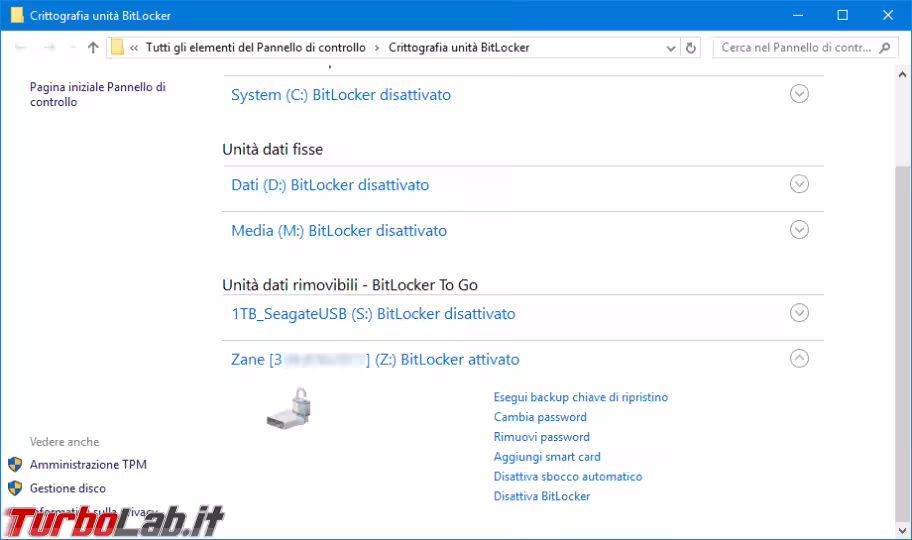912x540 pixels.
Task: Click the folder icon in title bar
Action: [x=17, y=15]
